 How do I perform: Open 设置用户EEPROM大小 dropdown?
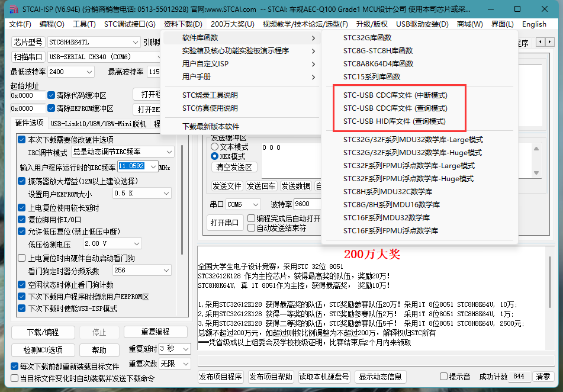point(142,193)
